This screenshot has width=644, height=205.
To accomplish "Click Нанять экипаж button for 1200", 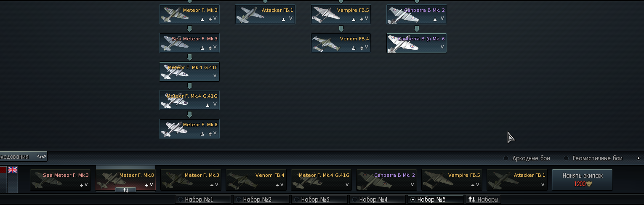I will (583, 180).
